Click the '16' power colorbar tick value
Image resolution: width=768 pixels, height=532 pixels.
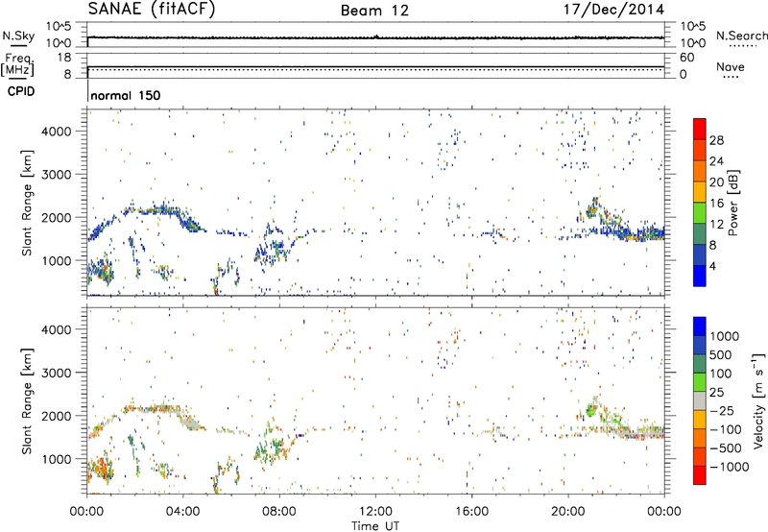pos(716,204)
